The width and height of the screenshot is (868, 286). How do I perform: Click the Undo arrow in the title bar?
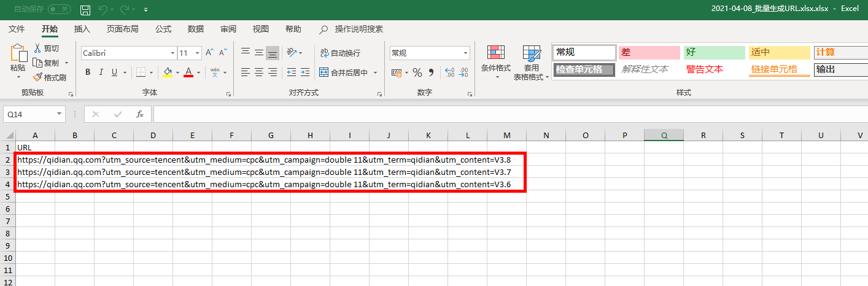point(103,9)
